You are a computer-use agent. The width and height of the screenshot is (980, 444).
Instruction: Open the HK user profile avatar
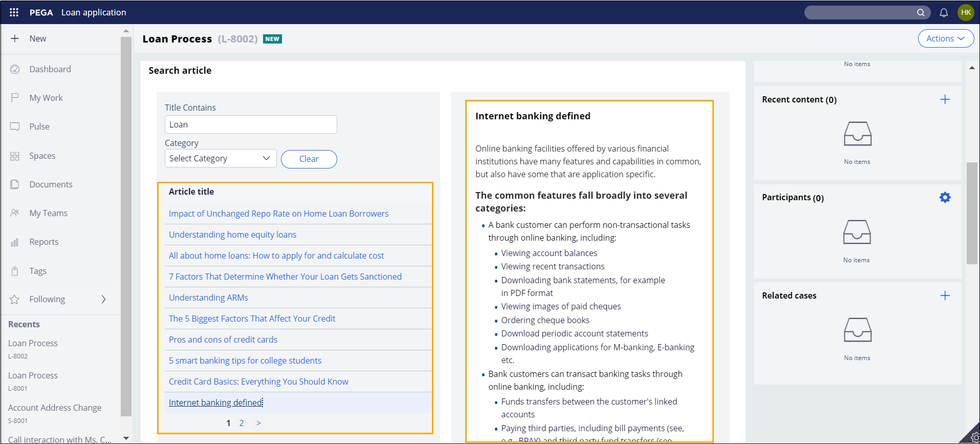[x=966, y=13]
